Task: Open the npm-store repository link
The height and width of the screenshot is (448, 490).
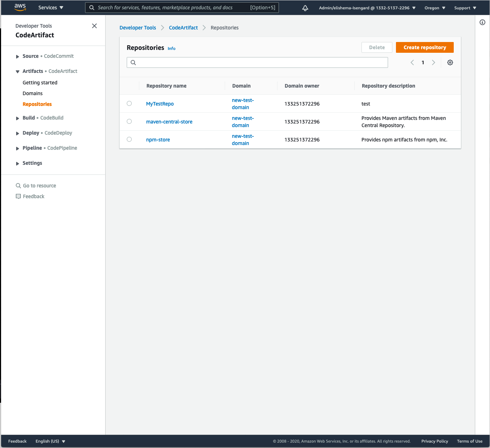Action: (x=158, y=140)
